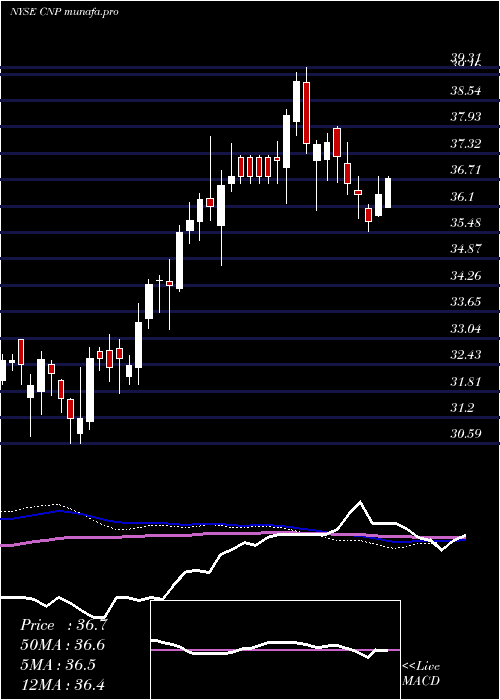
Task: Click the 30.59 price axis label
Action: tap(466, 434)
